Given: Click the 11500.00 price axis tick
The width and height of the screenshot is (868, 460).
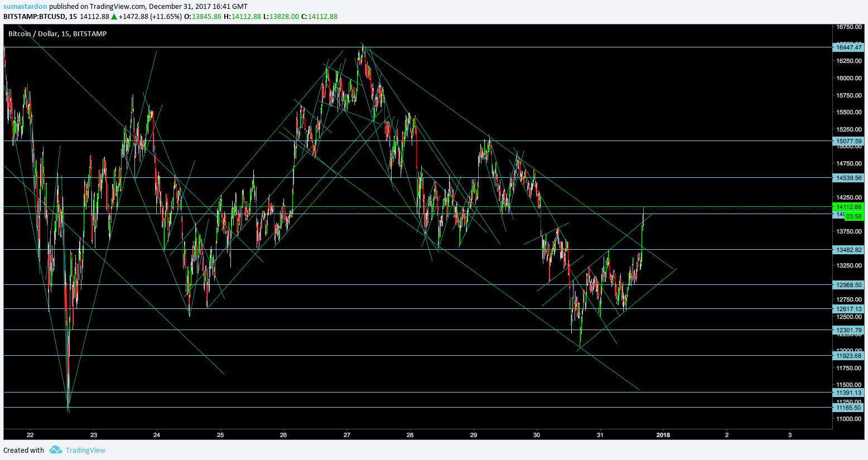Looking at the screenshot, I should (848, 385).
